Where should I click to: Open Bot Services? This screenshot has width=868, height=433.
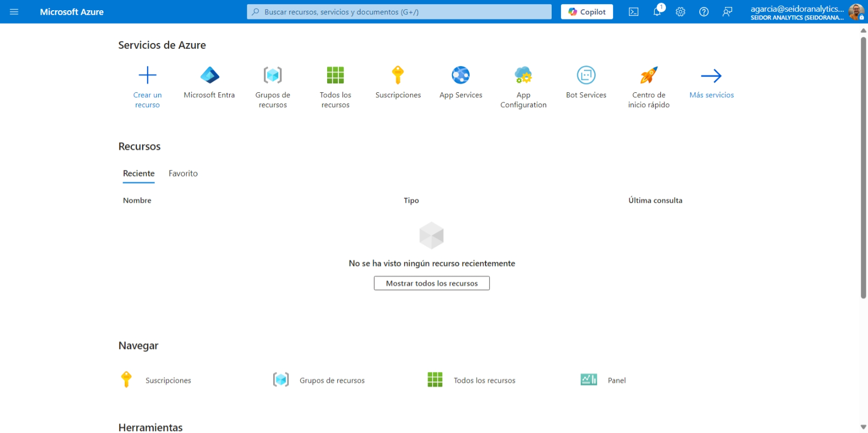click(x=586, y=82)
